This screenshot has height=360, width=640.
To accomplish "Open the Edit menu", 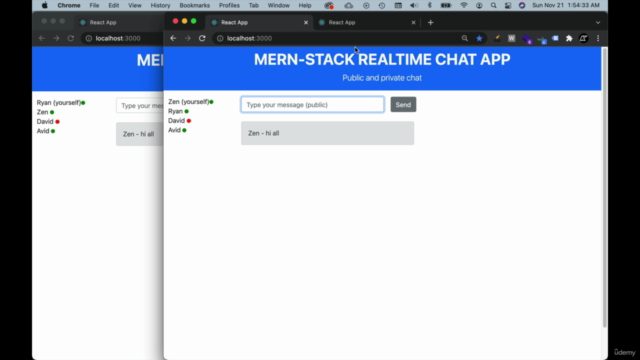I will (113, 5).
